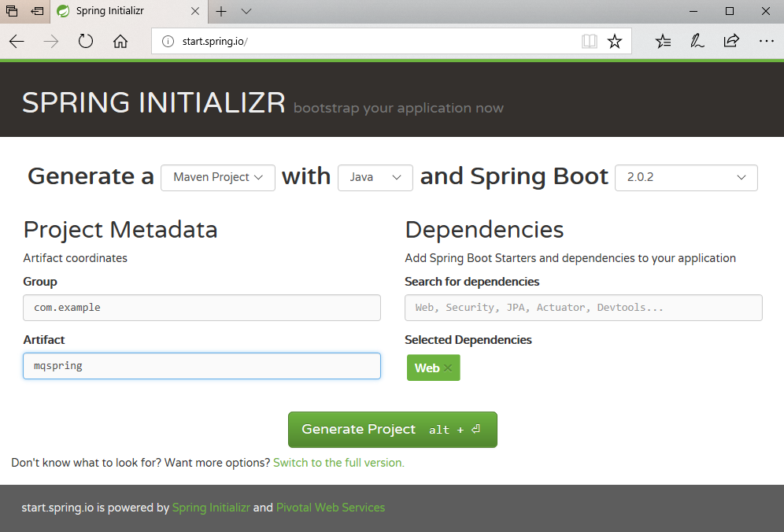Start a Web Note with the pen icon
The width and height of the screenshot is (784, 532).
click(x=697, y=40)
